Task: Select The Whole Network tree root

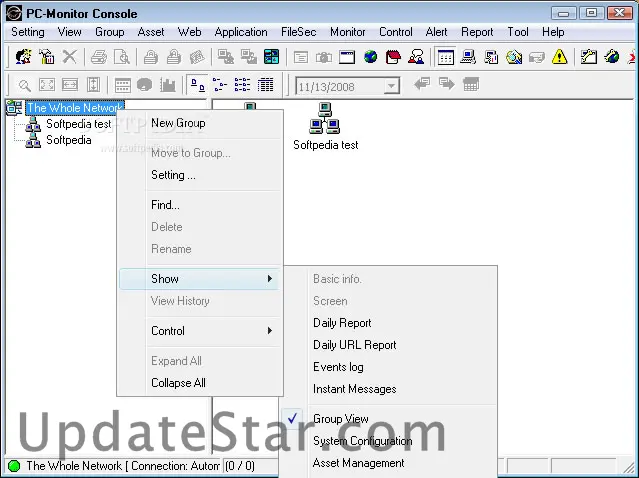Action: [75, 108]
